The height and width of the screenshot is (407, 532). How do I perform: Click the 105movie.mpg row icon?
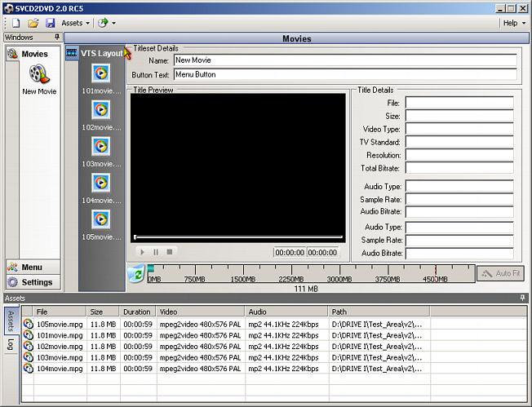[29, 324]
